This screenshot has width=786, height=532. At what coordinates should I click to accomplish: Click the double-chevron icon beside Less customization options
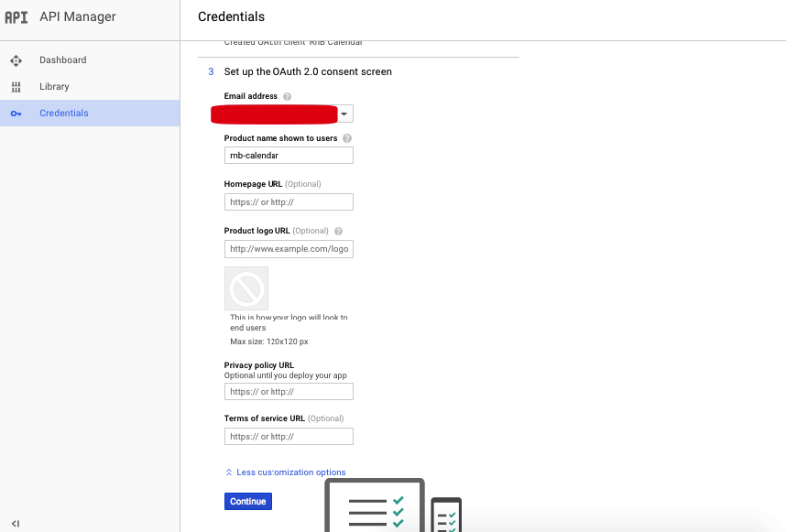coord(229,472)
